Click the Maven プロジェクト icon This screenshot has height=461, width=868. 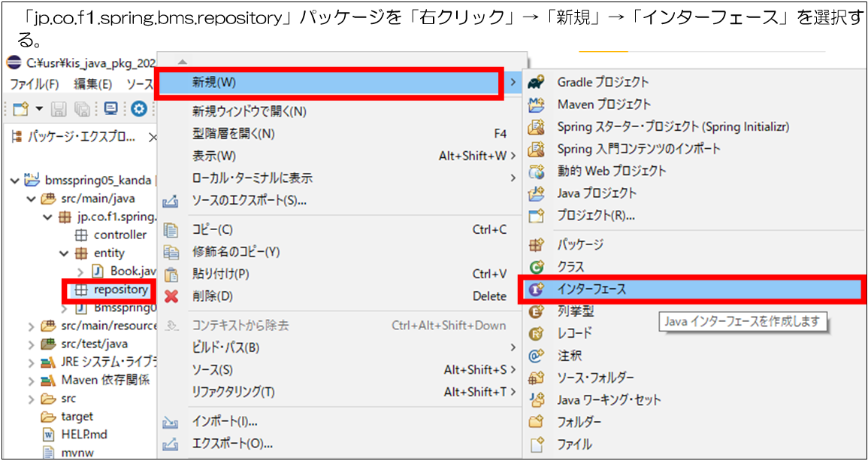click(x=537, y=105)
